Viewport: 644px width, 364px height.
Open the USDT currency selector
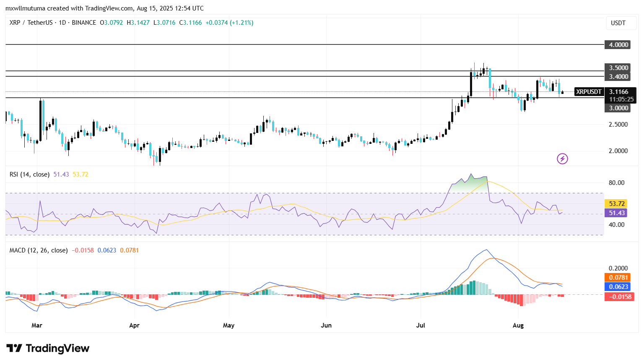click(618, 23)
